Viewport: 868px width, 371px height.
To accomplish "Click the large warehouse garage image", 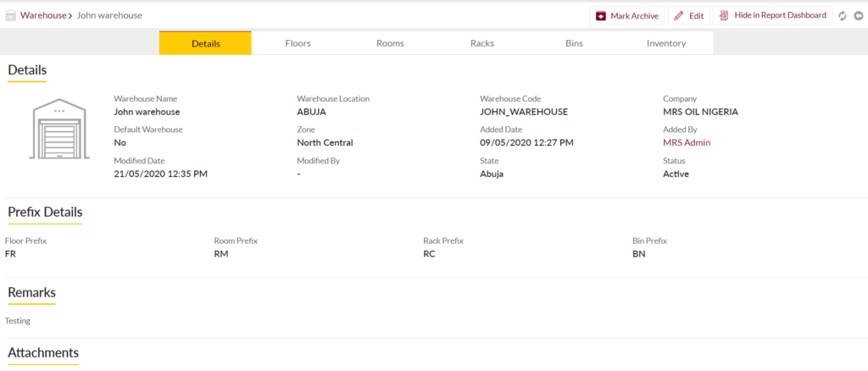I will point(59,129).
